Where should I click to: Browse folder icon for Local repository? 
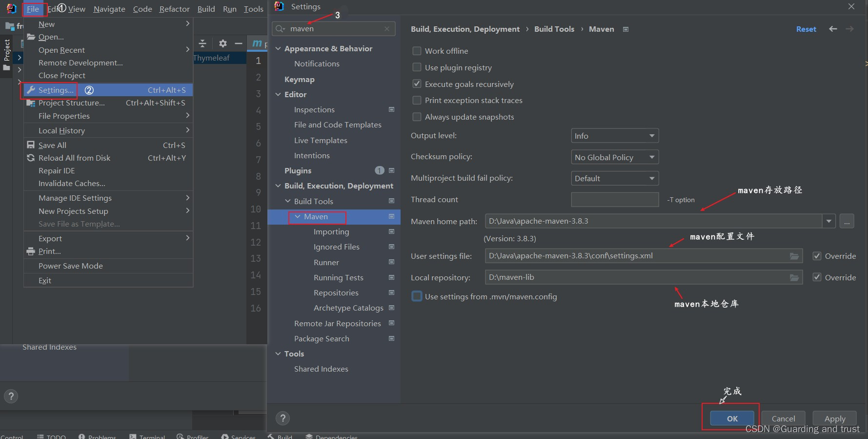point(794,277)
